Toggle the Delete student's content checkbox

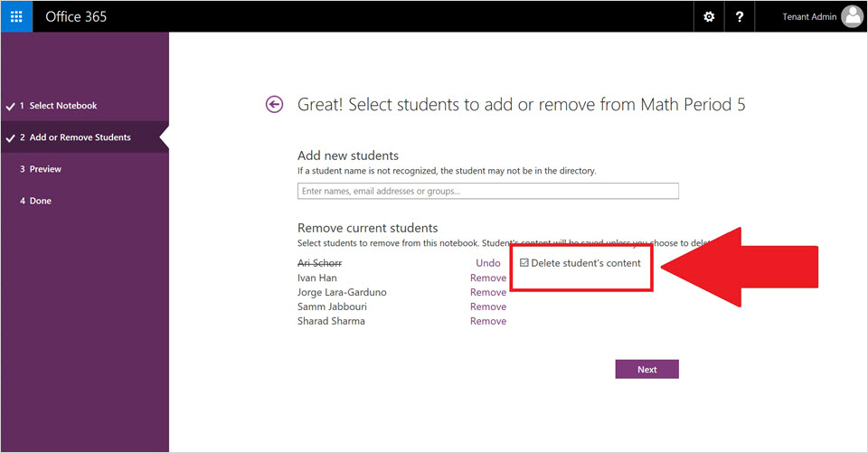(x=524, y=263)
